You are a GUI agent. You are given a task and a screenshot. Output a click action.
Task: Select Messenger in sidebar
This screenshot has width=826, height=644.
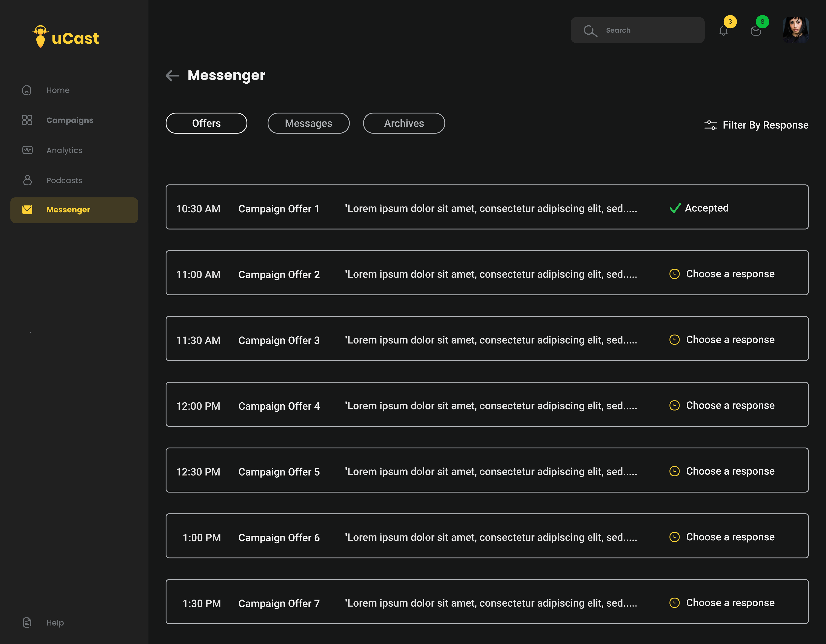click(74, 210)
